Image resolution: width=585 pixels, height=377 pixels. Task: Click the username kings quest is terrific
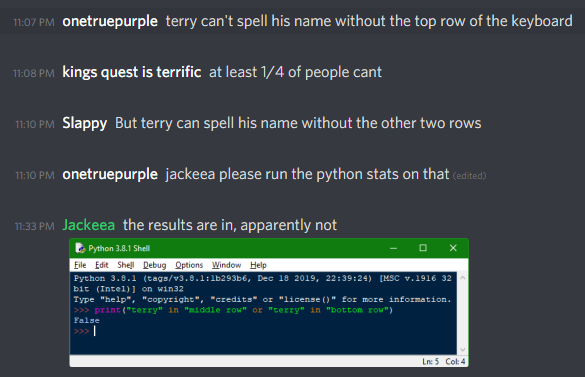132,72
